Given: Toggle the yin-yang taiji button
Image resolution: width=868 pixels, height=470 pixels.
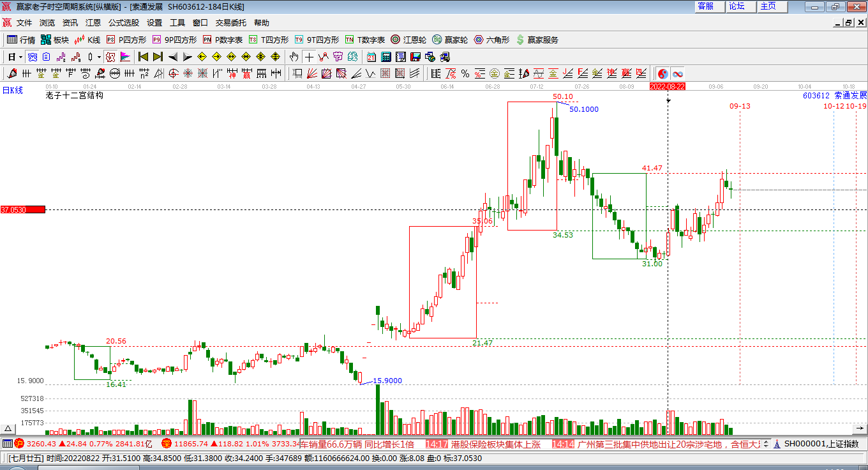Looking at the screenshot, I should 662,73.
